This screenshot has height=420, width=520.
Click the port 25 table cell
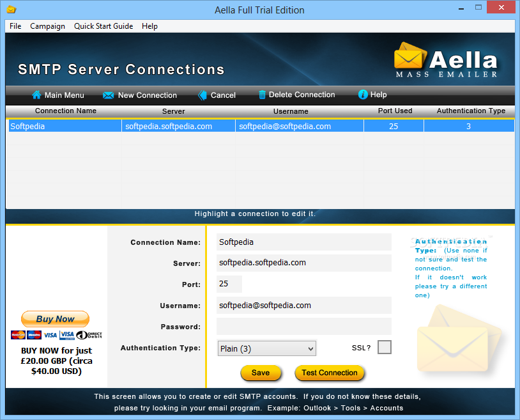click(394, 126)
